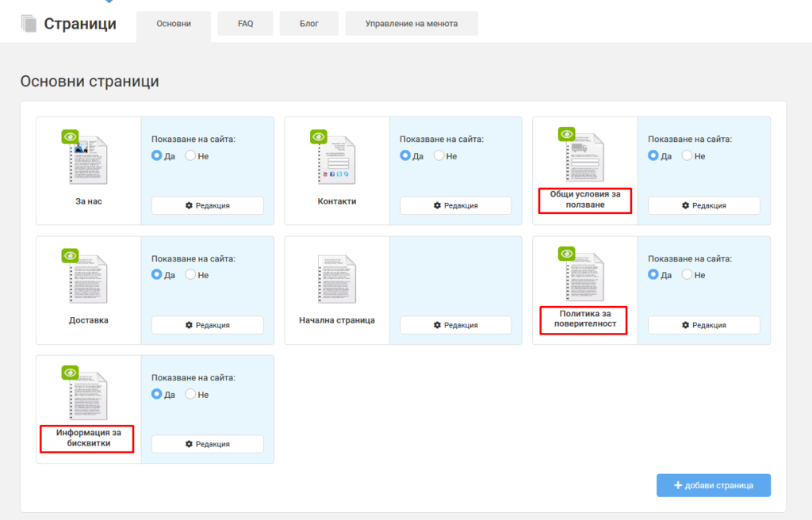Click Редакция for the За нас page
This screenshot has width=812, height=520.
[x=207, y=205]
